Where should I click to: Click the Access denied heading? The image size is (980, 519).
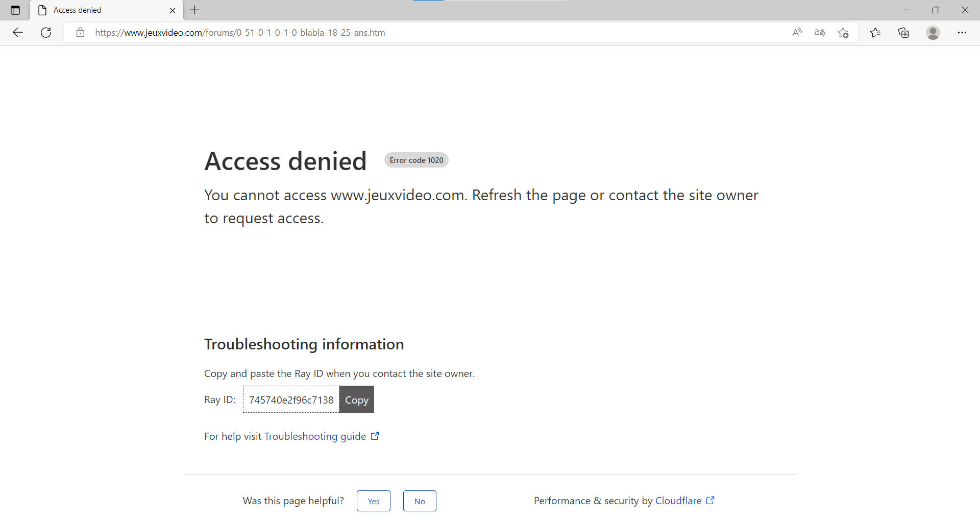285,161
